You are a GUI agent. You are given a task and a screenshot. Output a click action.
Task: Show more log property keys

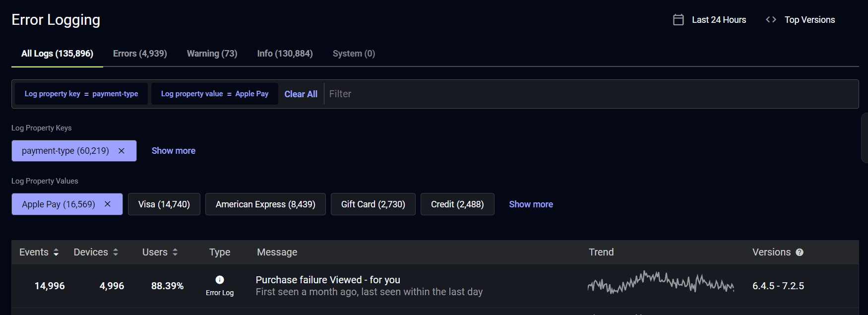[173, 151]
